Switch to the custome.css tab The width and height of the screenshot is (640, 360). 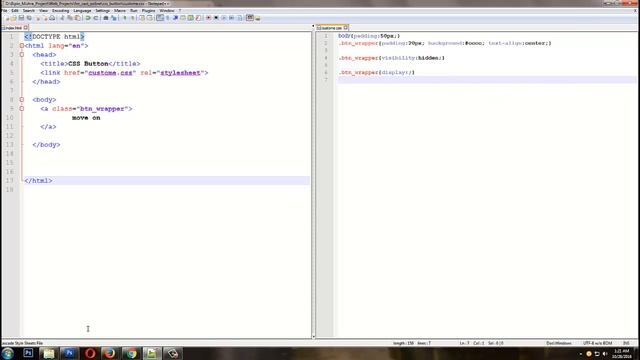(332, 28)
